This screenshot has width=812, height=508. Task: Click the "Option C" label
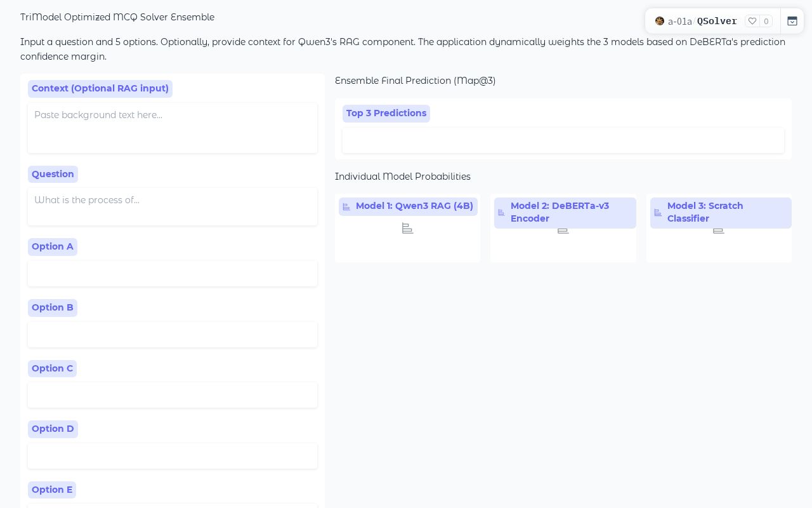(52, 368)
